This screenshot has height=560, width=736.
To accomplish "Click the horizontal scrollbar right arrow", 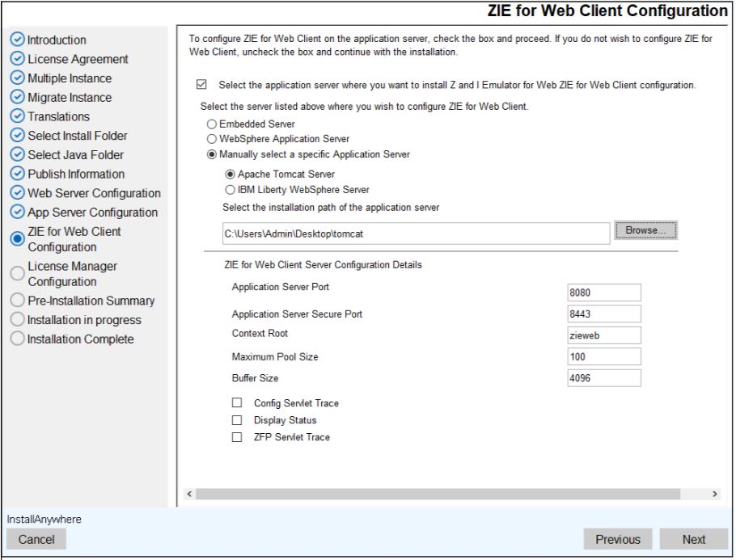I will (x=715, y=494).
